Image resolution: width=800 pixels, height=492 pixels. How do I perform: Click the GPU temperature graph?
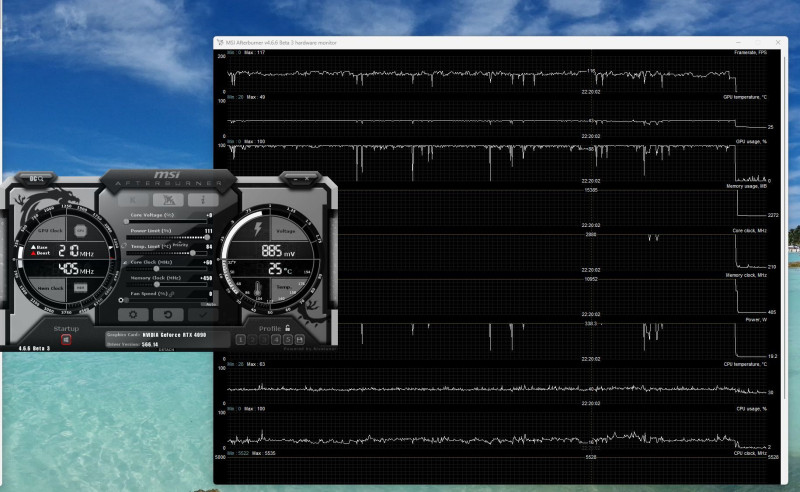497,118
